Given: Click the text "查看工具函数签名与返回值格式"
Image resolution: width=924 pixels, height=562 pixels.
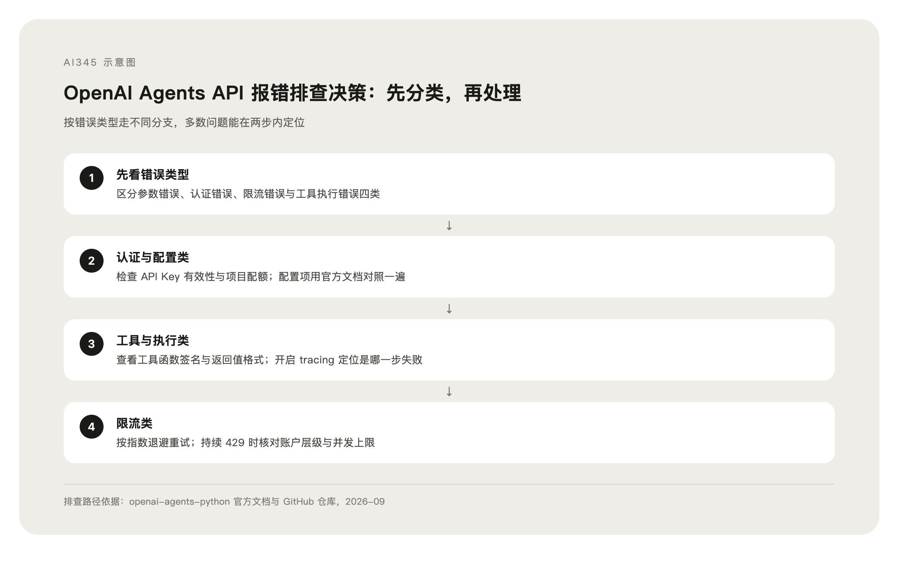Looking at the screenshot, I should coord(190,360).
